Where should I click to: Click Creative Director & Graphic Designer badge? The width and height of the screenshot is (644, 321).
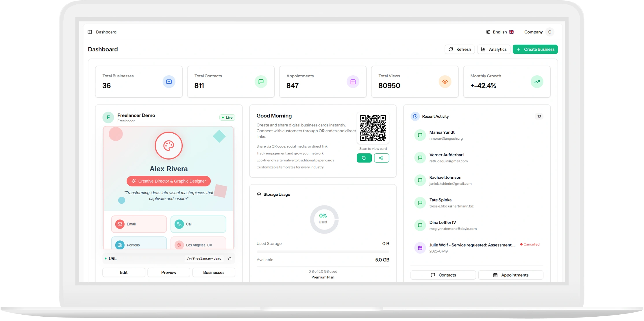pyautogui.click(x=169, y=181)
